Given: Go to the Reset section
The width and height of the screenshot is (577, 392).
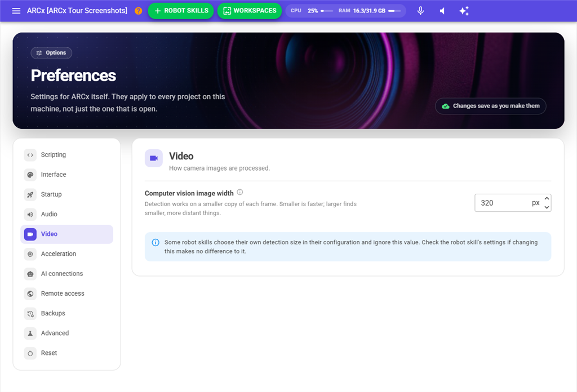Looking at the screenshot, I should click(x=66, y=353).
